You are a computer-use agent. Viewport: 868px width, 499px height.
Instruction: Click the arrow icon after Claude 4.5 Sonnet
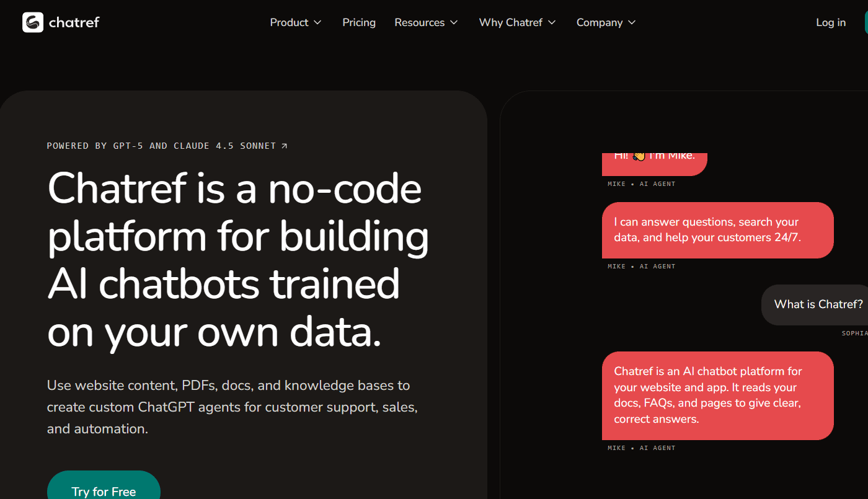pos(285,146)
